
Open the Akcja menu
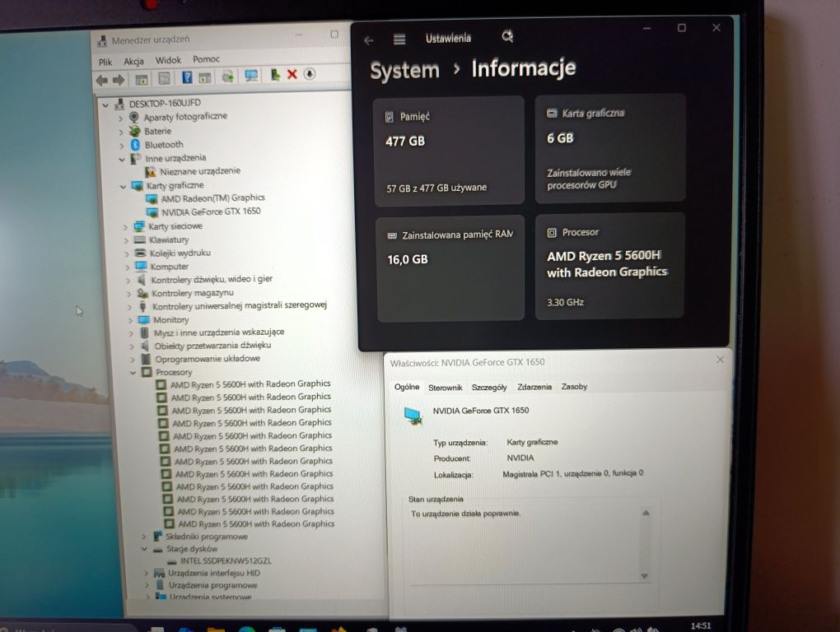[133, 61]
